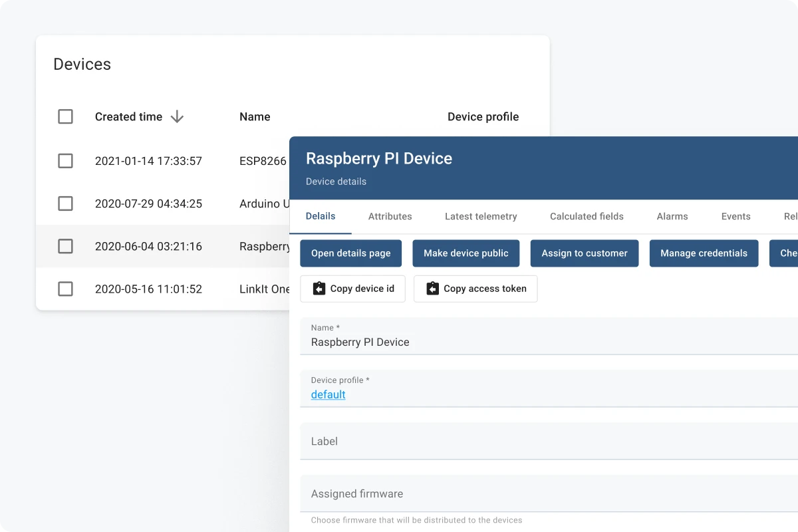This screenshot has height=532, width=798.
Task: Click the Manage credentials button
Action: tap(704, 253)
